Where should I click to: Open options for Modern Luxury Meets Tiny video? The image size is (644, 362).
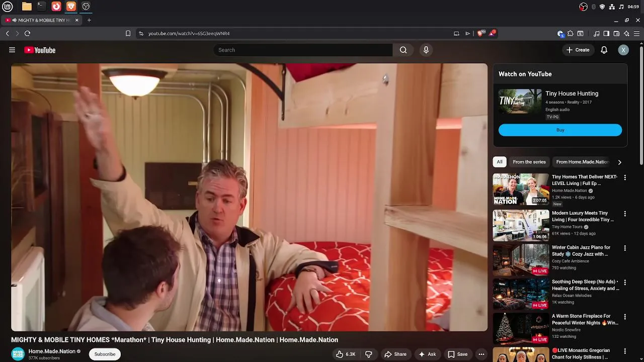coord(625,214)
